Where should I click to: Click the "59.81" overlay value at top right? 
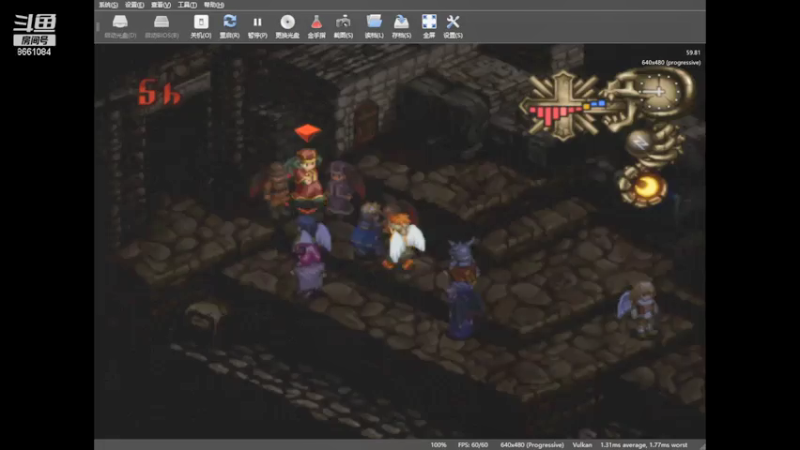click(x=693, y=53)
